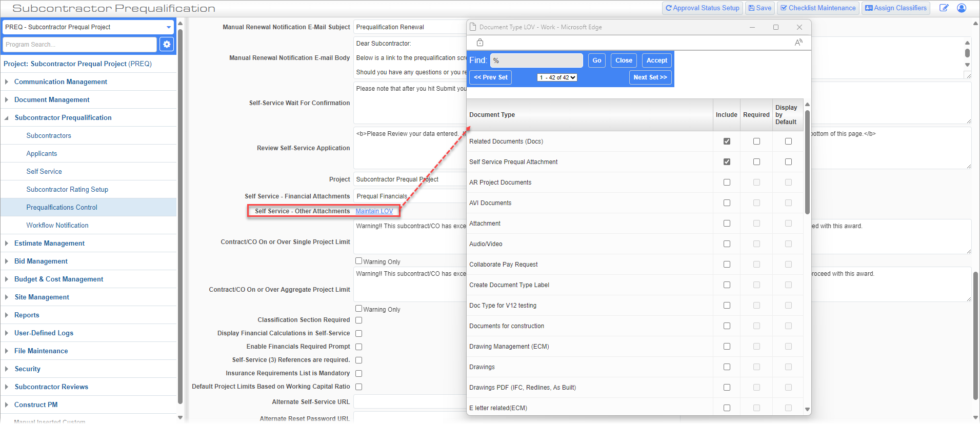Toggle Display by Default for Related Documents

[788, 142]
